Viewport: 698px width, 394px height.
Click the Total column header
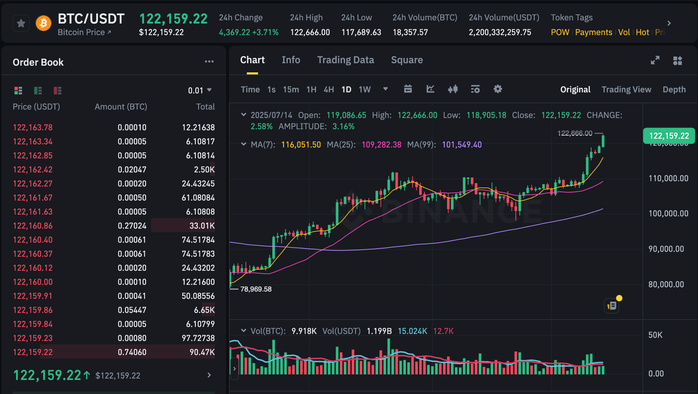coord(205,107)
